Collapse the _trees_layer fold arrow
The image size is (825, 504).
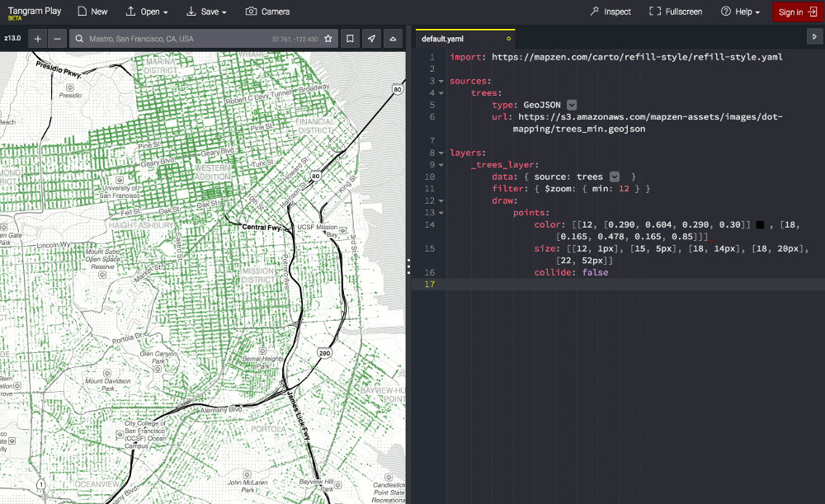click(441, 165)
